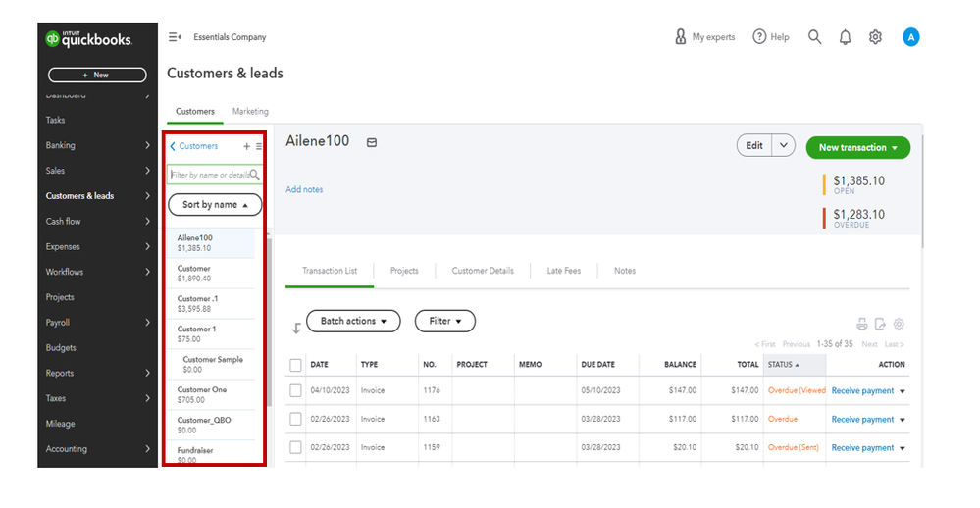Select Customer_QBO in list
The height and width of the screenshot is (508, 980).
(x=211, y=425)
